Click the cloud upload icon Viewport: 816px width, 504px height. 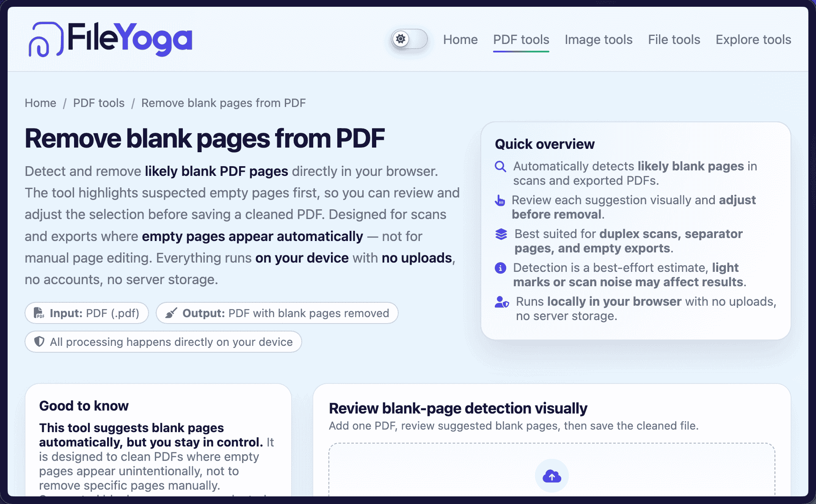pyautogui.click(x=552, y=476)
